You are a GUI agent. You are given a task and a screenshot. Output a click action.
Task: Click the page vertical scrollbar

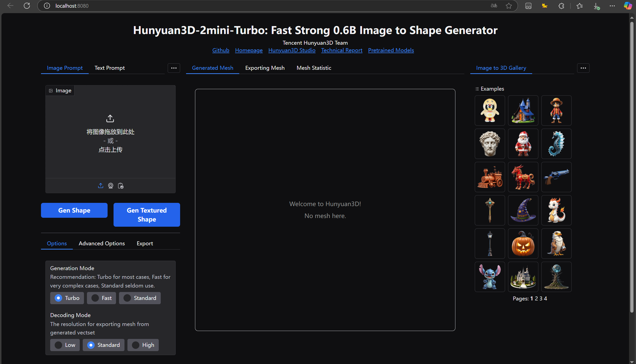coord(632,167)
